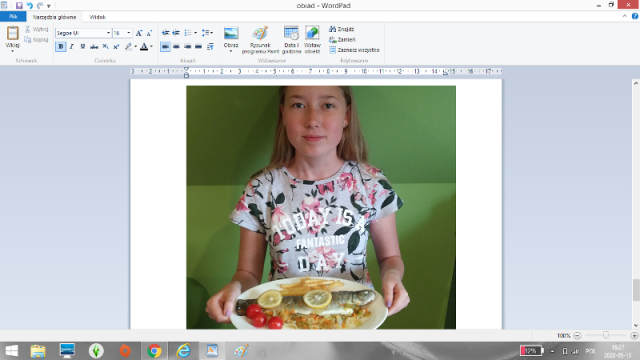Toggle bold formatting
640x360 pixels.
point(61,47)
